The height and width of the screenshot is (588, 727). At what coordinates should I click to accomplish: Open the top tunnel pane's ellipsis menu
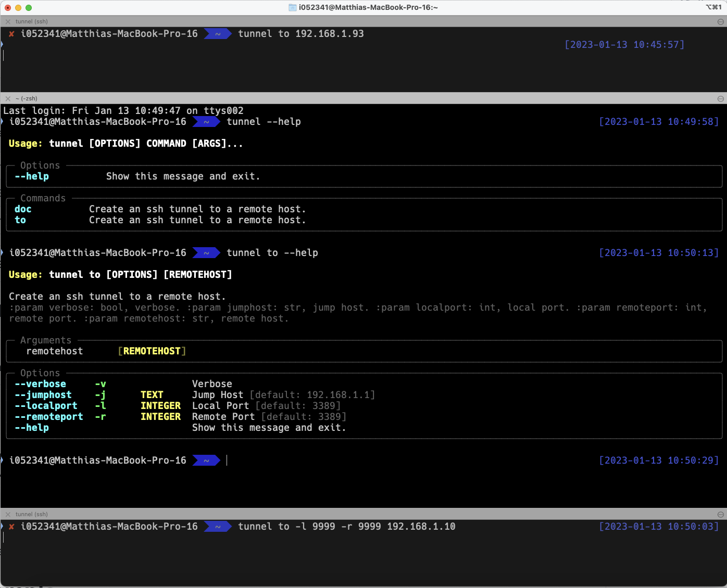721,22
